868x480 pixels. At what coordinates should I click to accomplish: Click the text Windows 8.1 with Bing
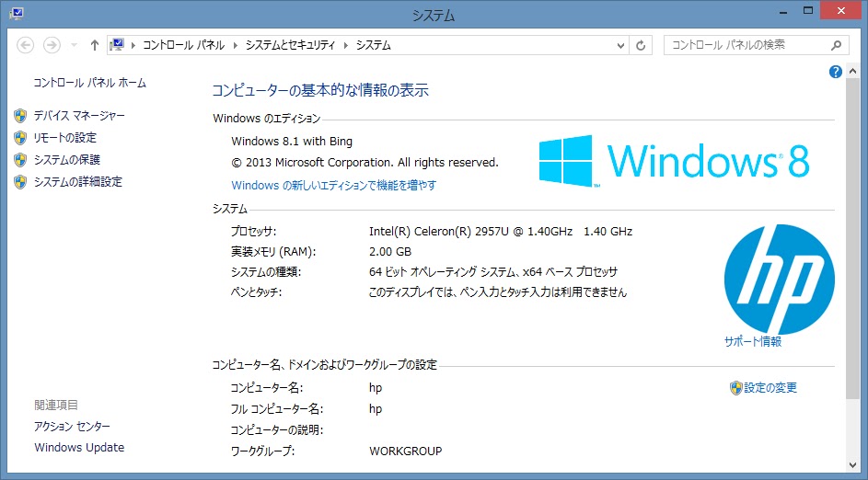(292, 142)
